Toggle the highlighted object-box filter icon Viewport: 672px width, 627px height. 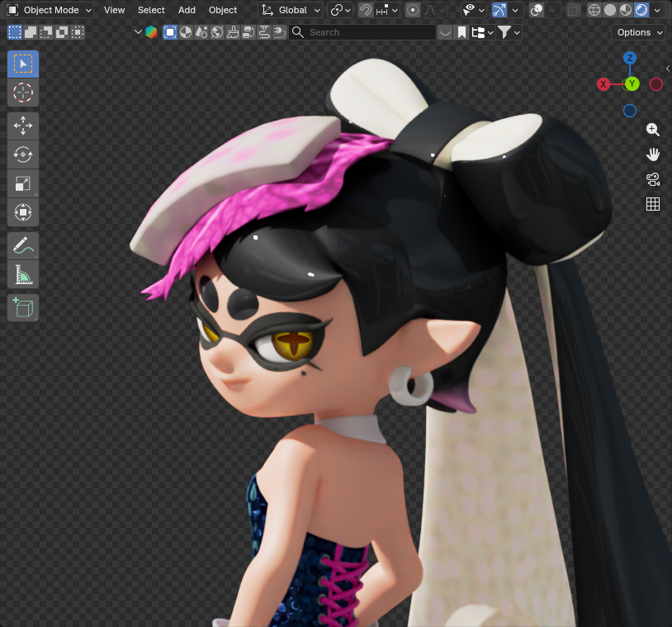[x=170, y=32]
